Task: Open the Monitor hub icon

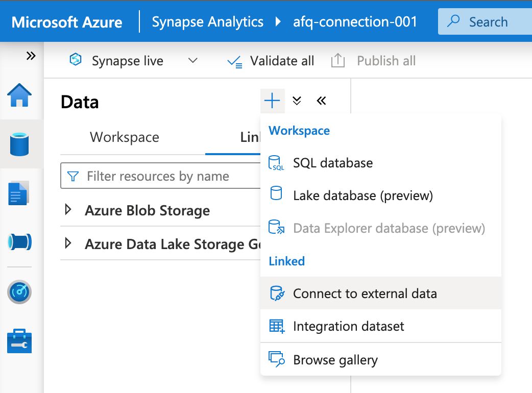Action: (x=19, y=292)
